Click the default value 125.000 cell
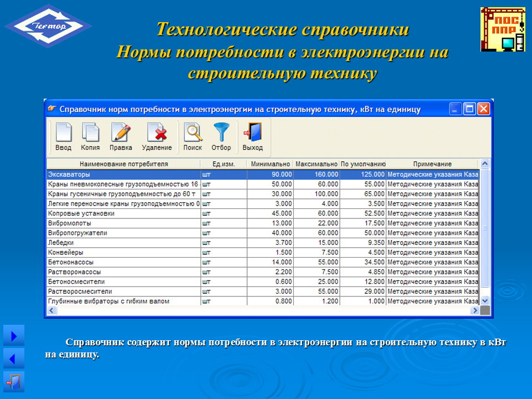This screenshot has height=399, width=532. coord(362,175)
